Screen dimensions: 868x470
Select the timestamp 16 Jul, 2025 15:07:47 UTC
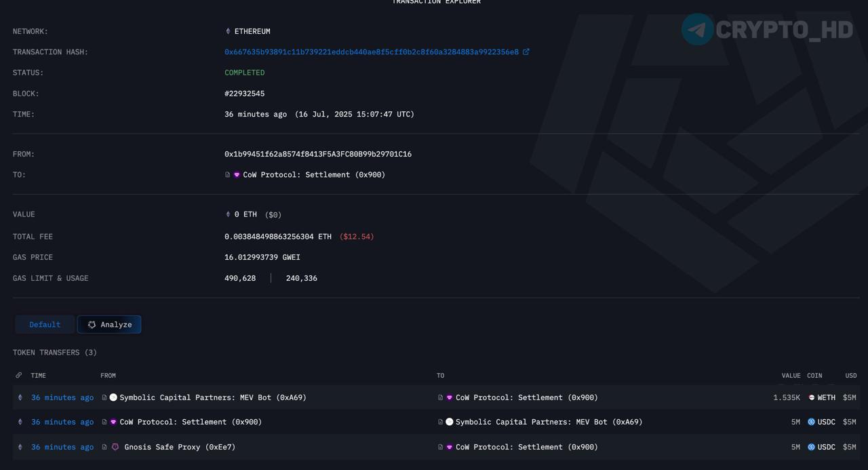355,114
